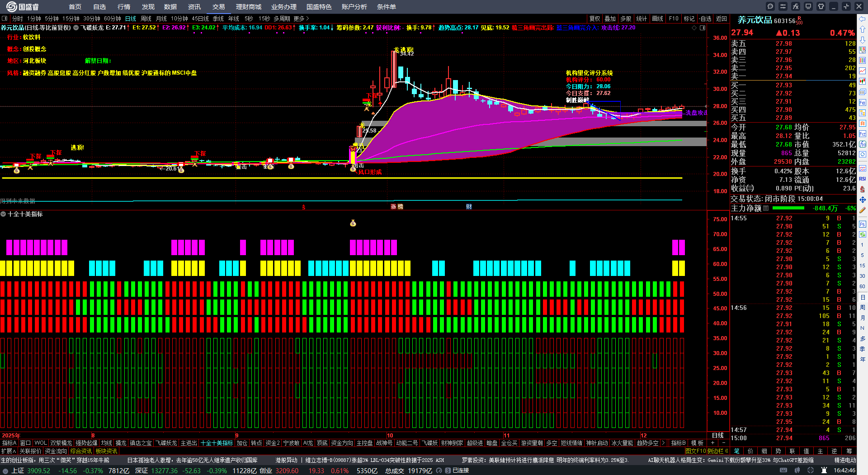Open the fx formula manager icon
This screenshot has height=475, width=868.
pos(796,6)
